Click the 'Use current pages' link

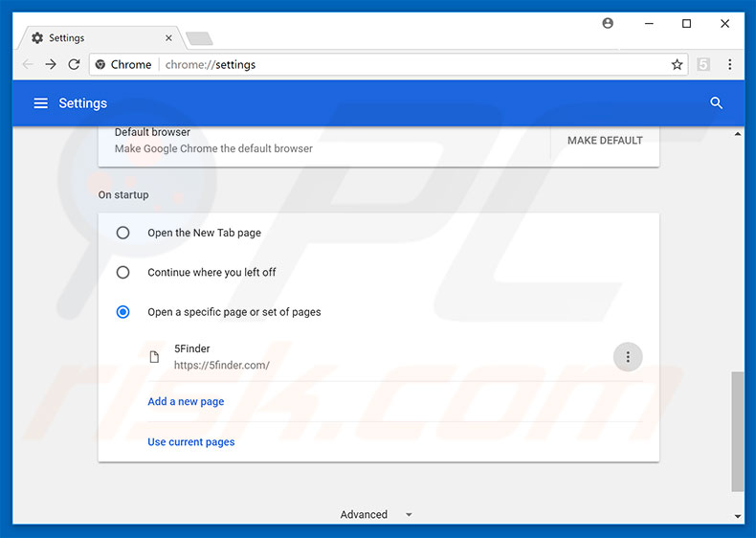tap(191, 442)
